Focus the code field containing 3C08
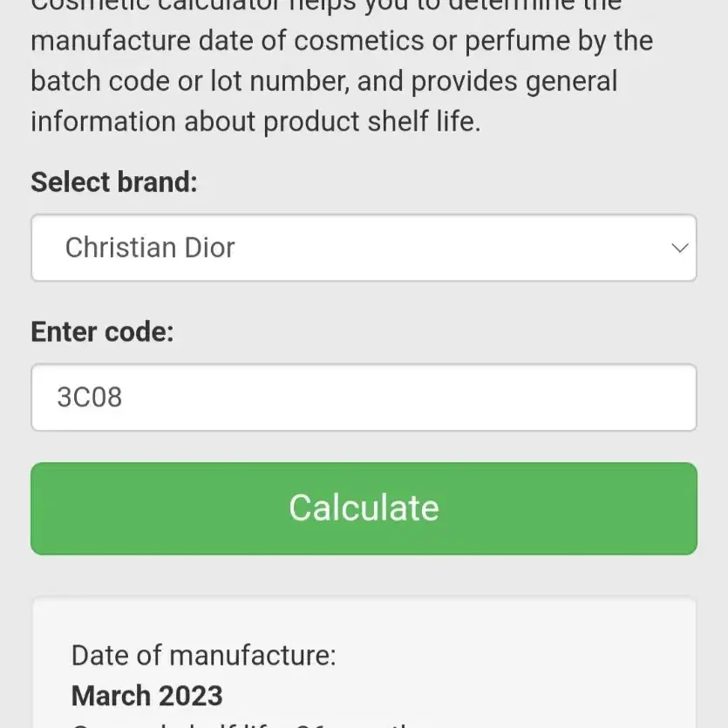The width and height of the screenshot is (728, 728). tap(364, 397)
